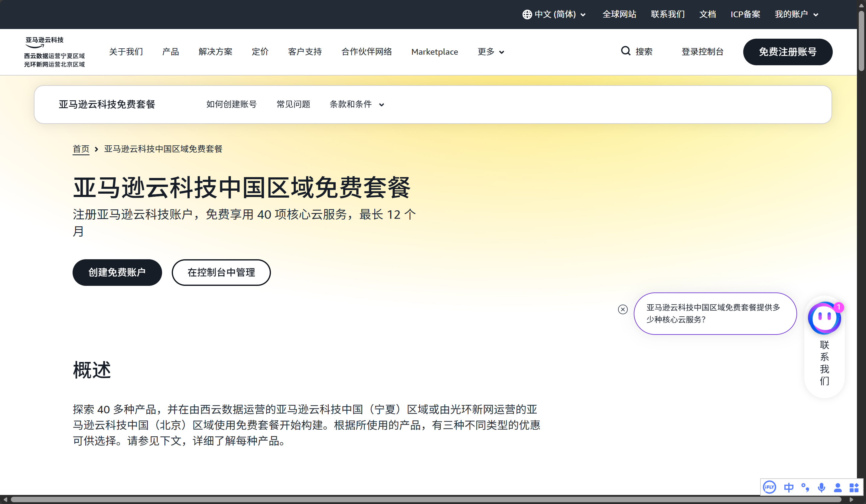This screenshot has height=504, width=866.
Task: Click the 概述 section heading
Action: point(92,370)
